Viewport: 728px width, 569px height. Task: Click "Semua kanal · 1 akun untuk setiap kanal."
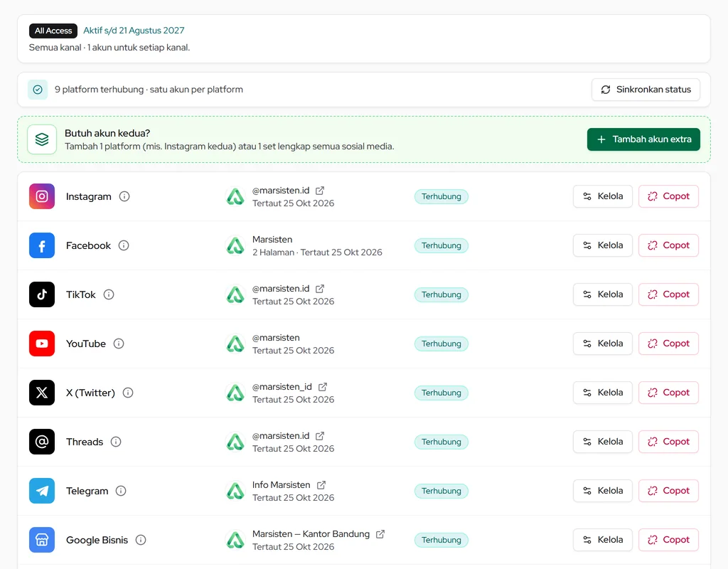point(109,48)
